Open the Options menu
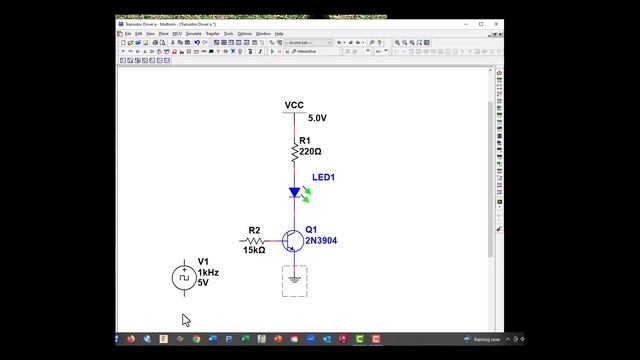This screenshot has width=640, height=360. coord(244,34)
